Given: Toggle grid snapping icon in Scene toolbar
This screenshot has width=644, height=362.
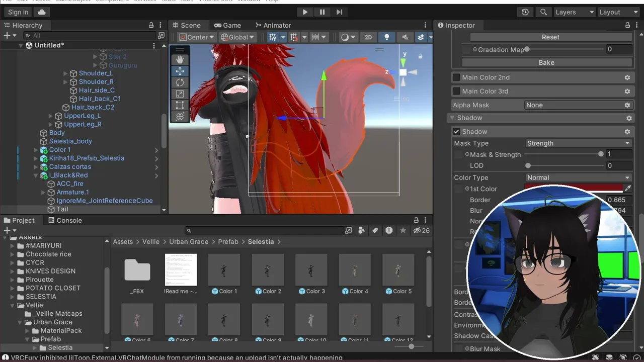Looking at the screenshot, I should (x=273, y=37).
